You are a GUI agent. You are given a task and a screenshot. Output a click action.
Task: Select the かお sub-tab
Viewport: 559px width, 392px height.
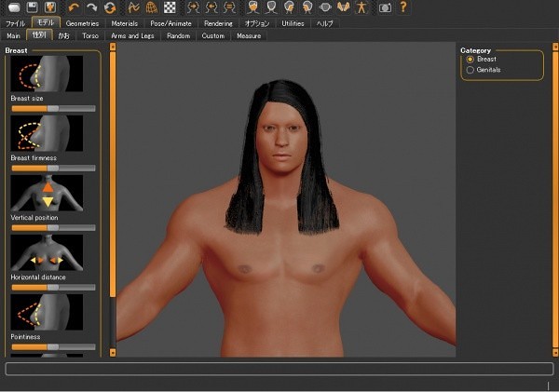(63, 36)
